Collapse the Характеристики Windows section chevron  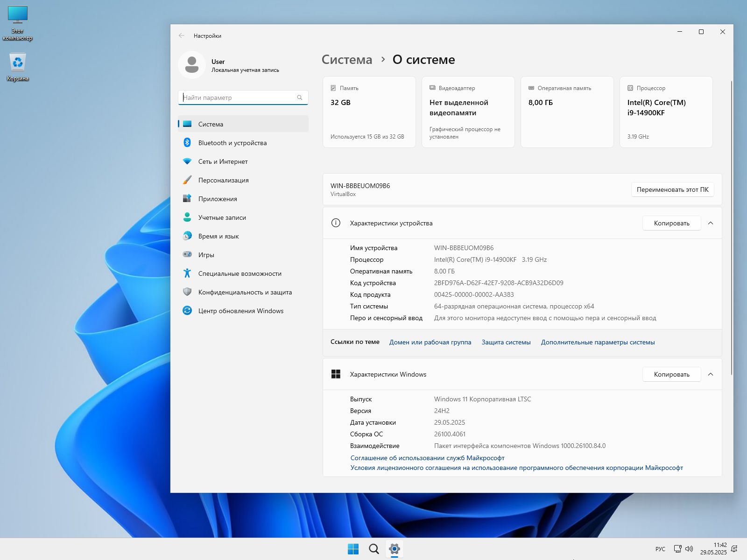point(711,374)
